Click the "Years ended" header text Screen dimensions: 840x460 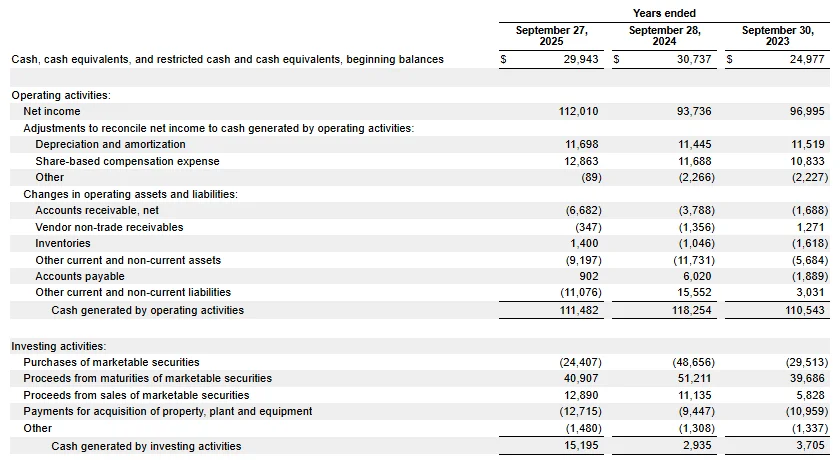(664, 13)
